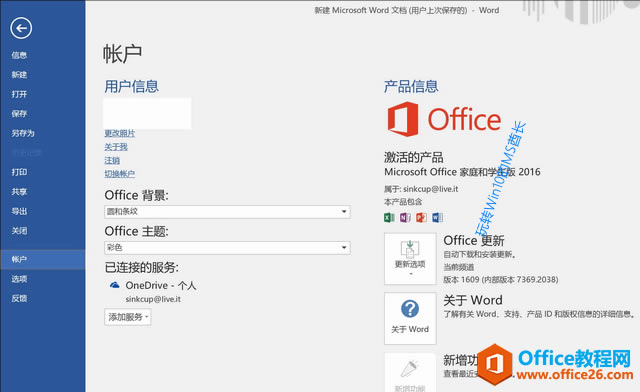Open the Office 背景 dropdown showing 圆和条纹

(x=227, y=212)
